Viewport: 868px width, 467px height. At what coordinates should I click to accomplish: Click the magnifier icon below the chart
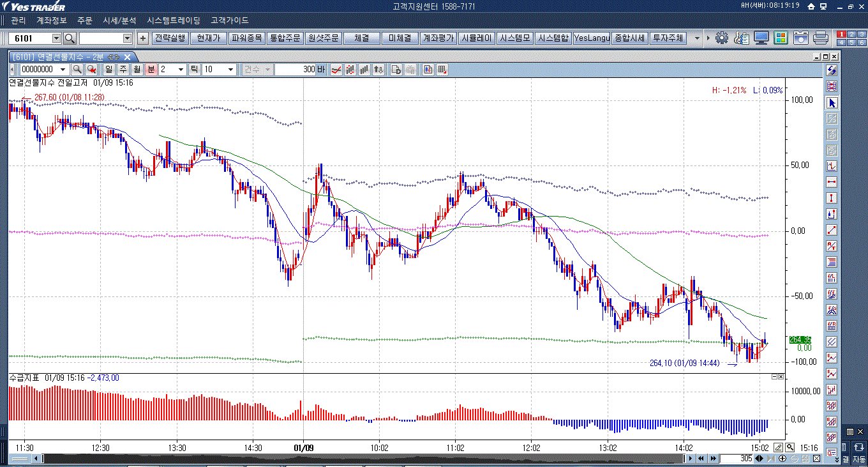tap(790, 448)
